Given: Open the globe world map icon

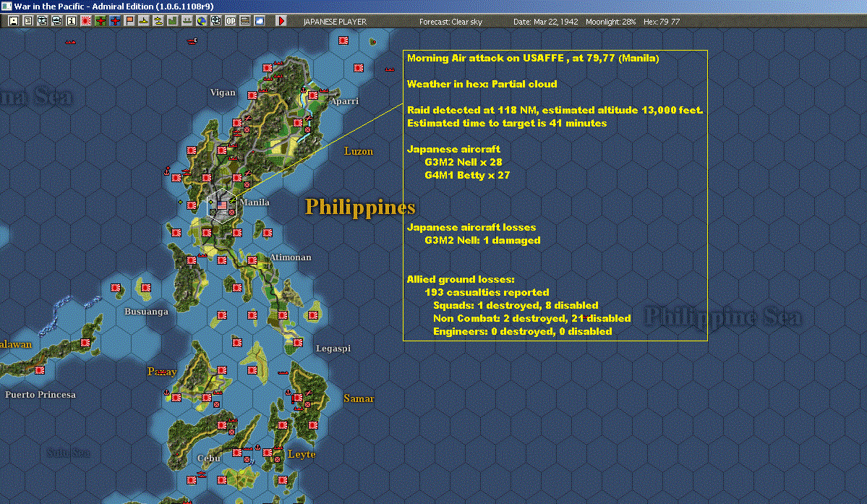Looking at the screenshot, I should point(202,21).
